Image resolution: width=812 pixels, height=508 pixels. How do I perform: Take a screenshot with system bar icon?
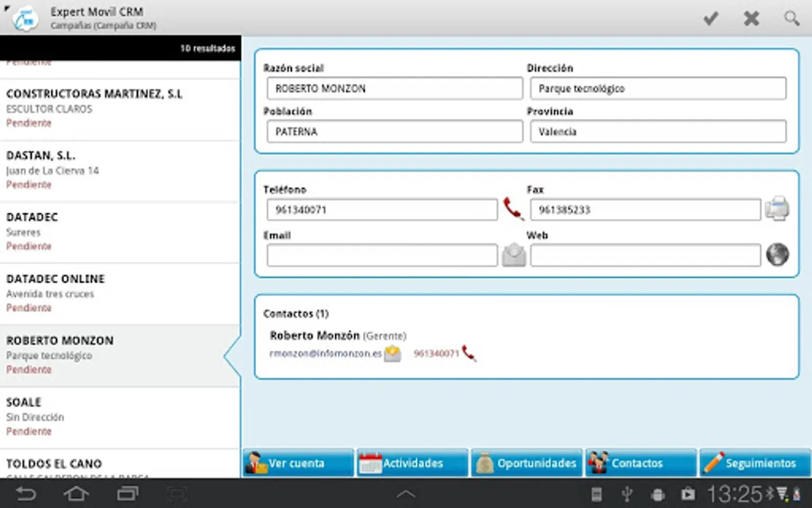point(177,494)
